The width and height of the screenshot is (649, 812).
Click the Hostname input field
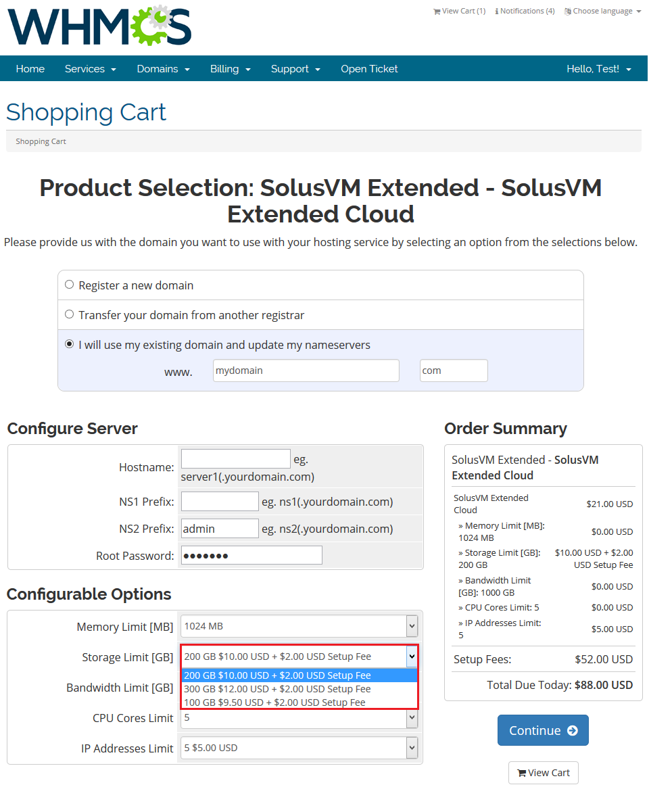point(236,458)
